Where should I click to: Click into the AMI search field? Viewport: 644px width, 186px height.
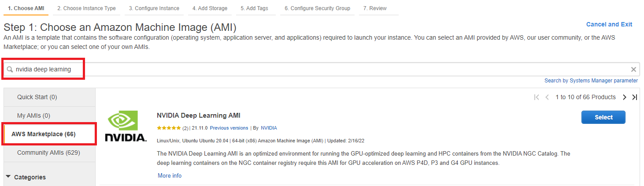[308, 70]
